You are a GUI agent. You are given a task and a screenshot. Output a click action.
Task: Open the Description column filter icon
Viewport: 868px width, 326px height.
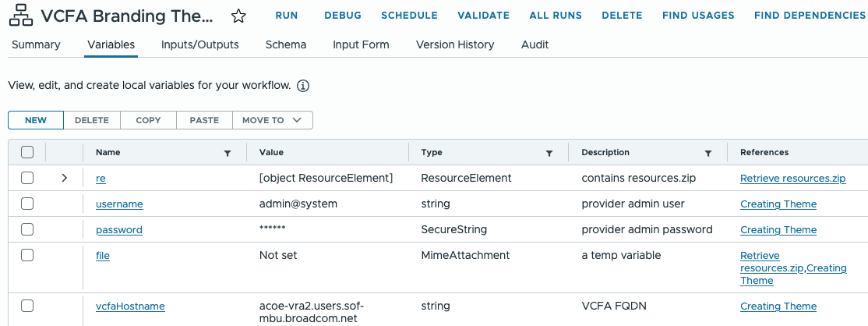(x=708, y=153)
